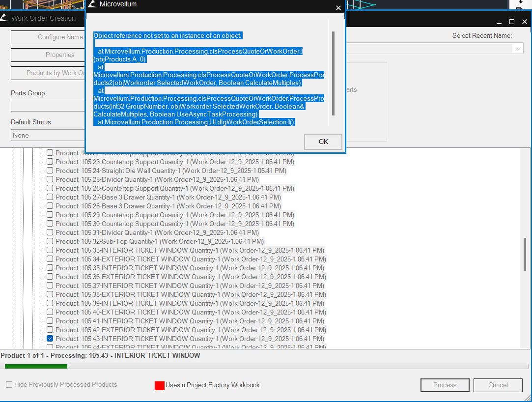Click the Microvellum logo icon in dialog title
Screen dimensions: 532x402
(x=92, y=4)
